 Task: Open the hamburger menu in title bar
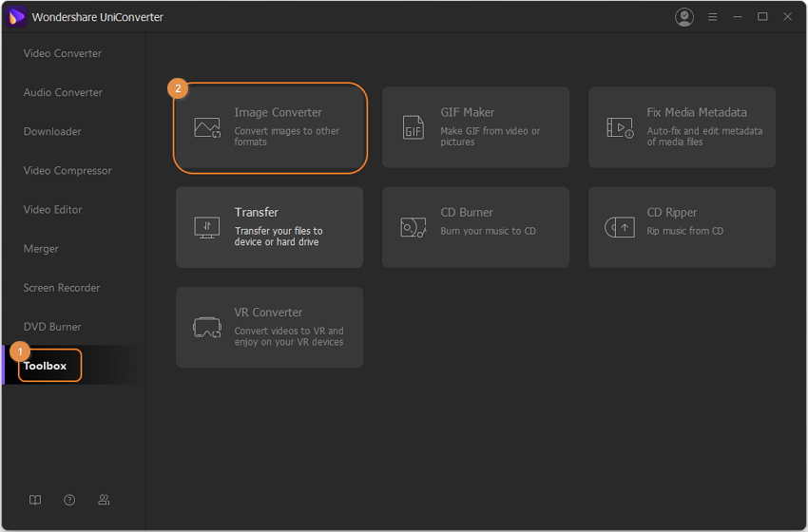coord(713,17)
